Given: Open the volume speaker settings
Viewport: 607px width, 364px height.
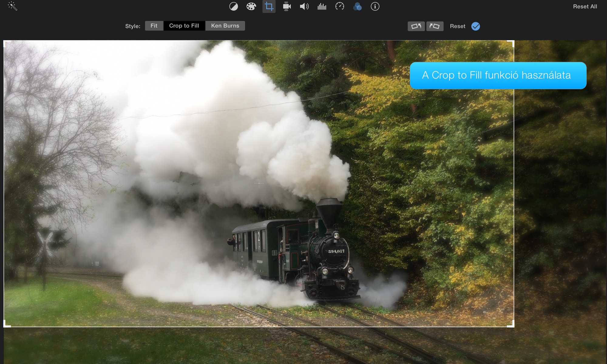Looking at the screenshot, I should coord(304,6).
